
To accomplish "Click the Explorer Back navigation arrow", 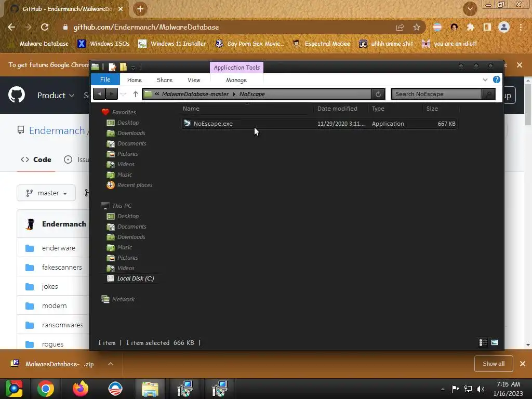I will click(x=99, y=94).
